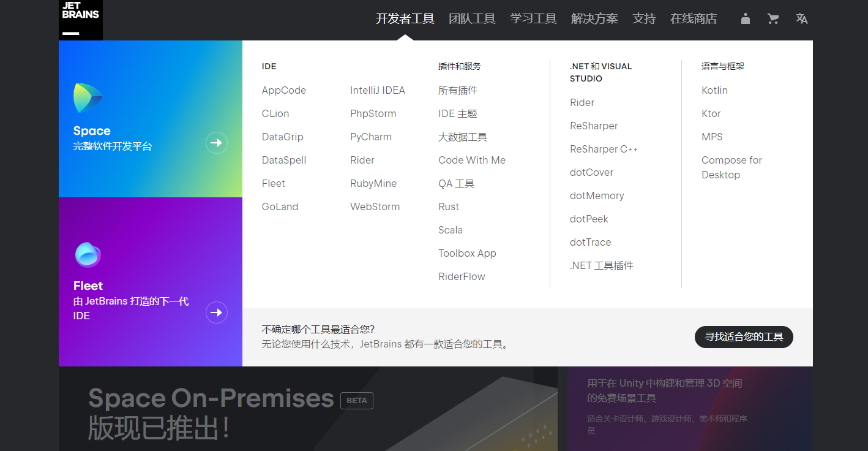Image resolution: width=868 pixels, height=451 pixels.
Task: Open the 学习工具 dropdown menu
Action: 533,18
